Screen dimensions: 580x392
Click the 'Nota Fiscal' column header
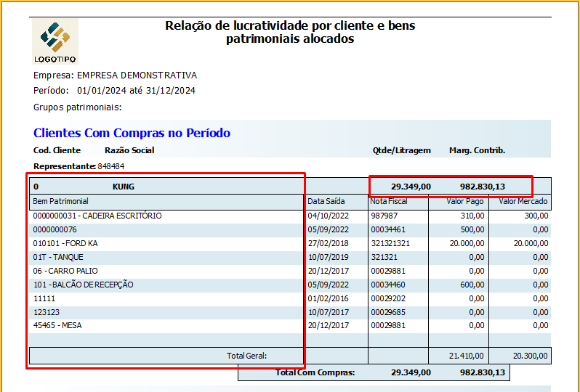point(389,201)
